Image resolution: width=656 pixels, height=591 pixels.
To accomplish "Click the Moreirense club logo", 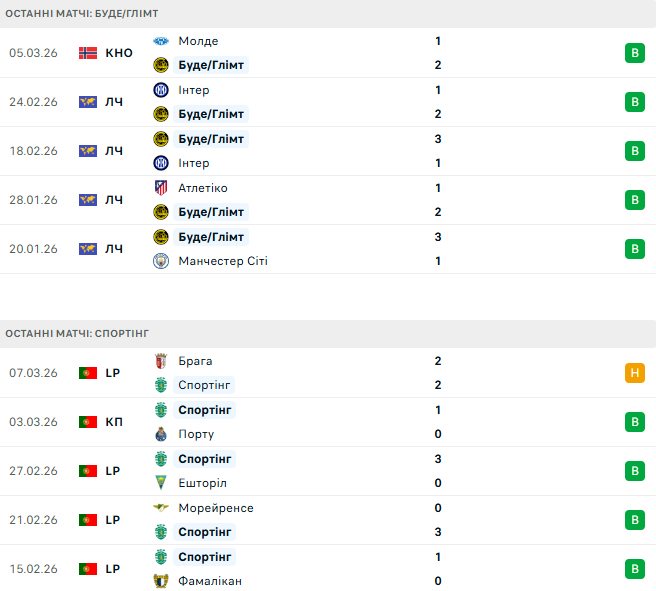I will coord(161,508).
